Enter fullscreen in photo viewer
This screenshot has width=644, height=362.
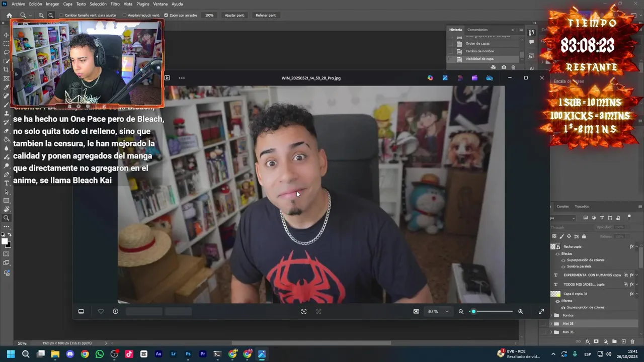click(541, 312)
